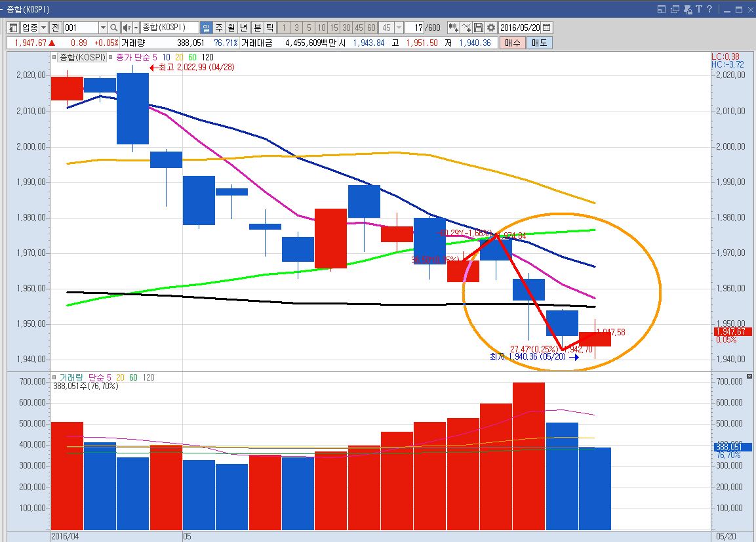Expand the 업종 type dropdown arrow
The width and height of the screenshot is (756, 542).
(x=43, y=28)
